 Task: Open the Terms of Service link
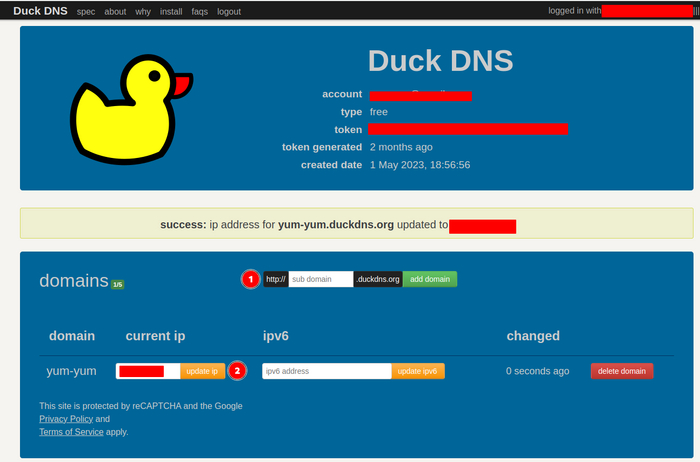point(71,432)
